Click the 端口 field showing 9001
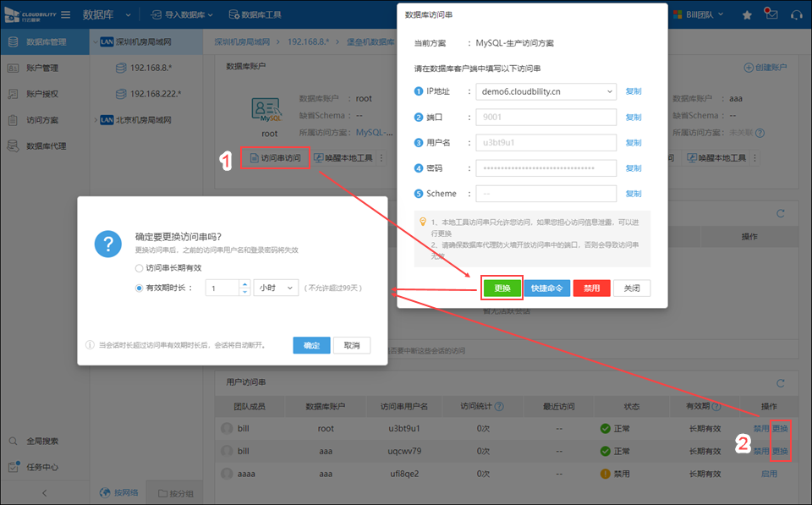The image size is (812, 505). 546,118
